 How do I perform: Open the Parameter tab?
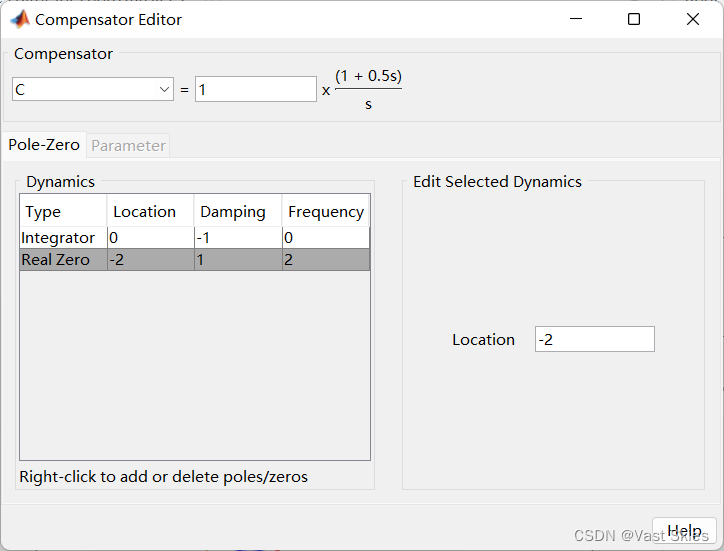pos(128,146)
